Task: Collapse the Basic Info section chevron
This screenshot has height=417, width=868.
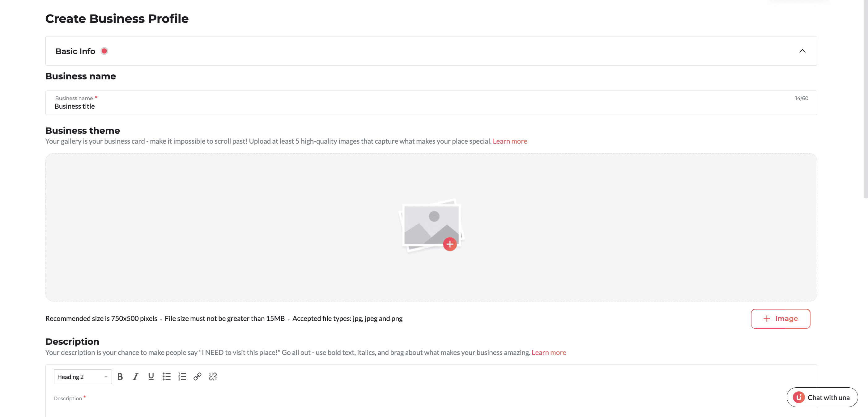Action: point(802,51)
